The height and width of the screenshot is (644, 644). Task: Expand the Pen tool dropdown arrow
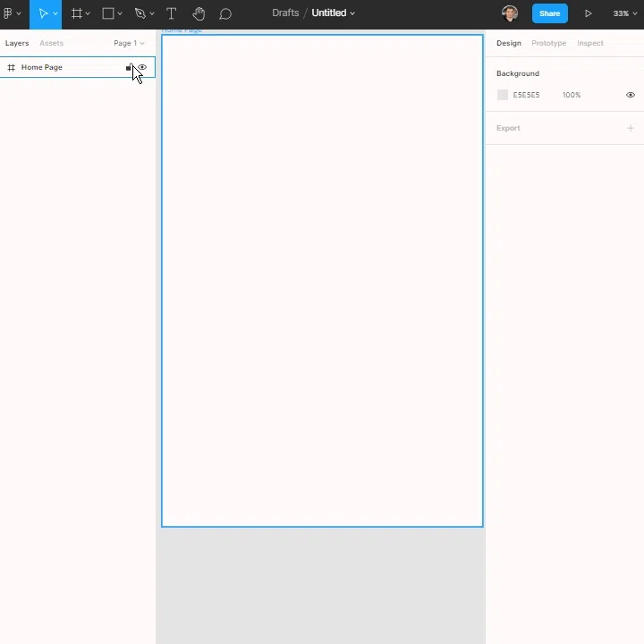point(152,13)
